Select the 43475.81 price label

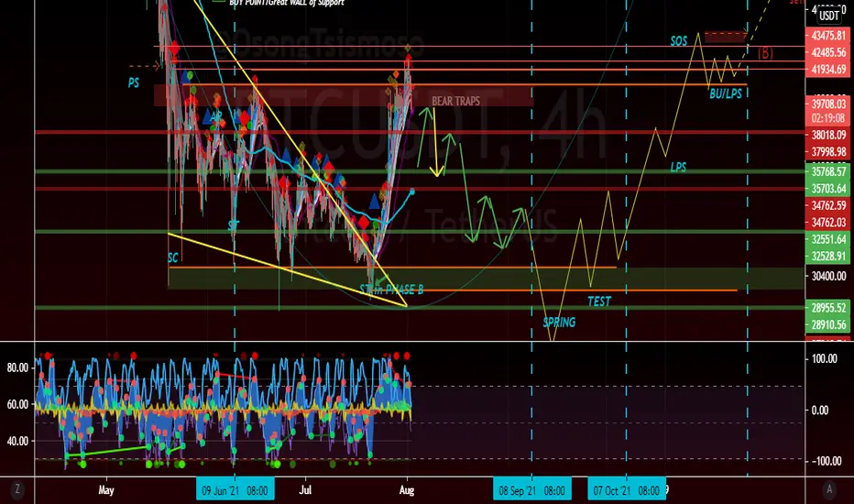829,36
